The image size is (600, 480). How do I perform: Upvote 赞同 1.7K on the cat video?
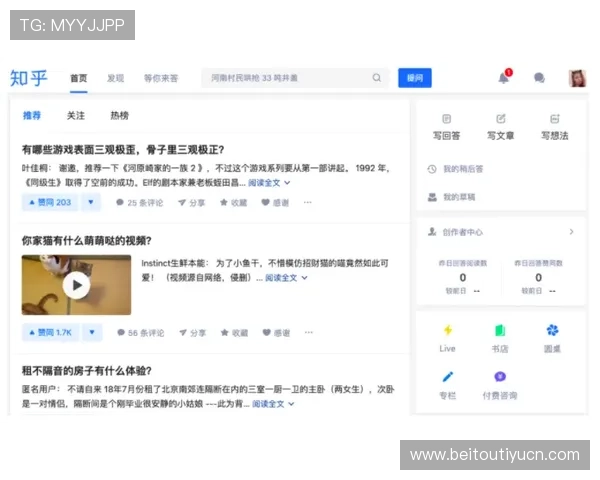(x=51, y=332)
